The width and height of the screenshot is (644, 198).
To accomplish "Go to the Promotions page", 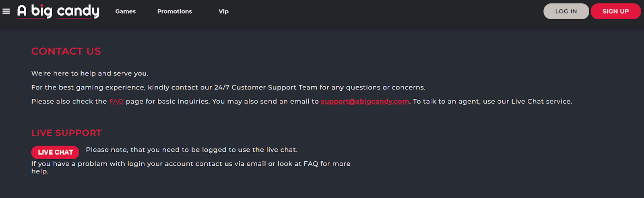I will [x=175, y=11].
